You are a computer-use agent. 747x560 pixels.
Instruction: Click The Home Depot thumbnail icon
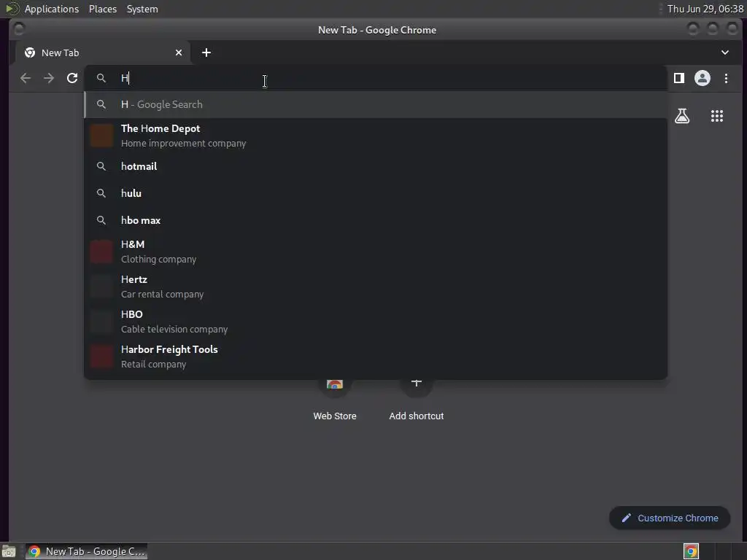pyautogui.click(x=101, y=136)
